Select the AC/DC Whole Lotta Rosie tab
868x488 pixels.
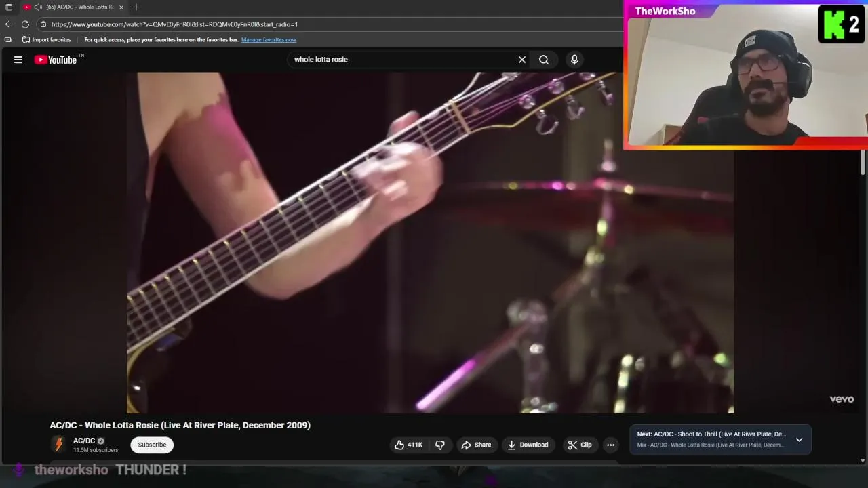(75, 7)
